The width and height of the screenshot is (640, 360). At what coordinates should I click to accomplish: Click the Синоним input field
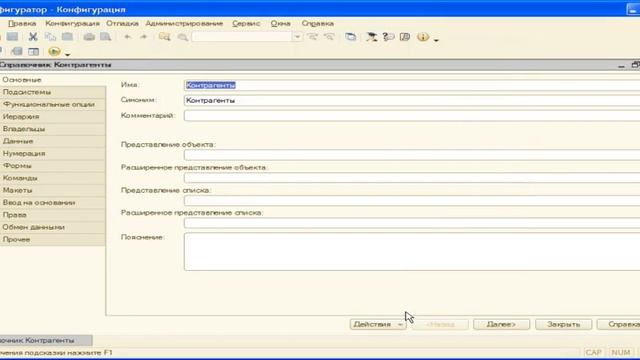(412, 100)
